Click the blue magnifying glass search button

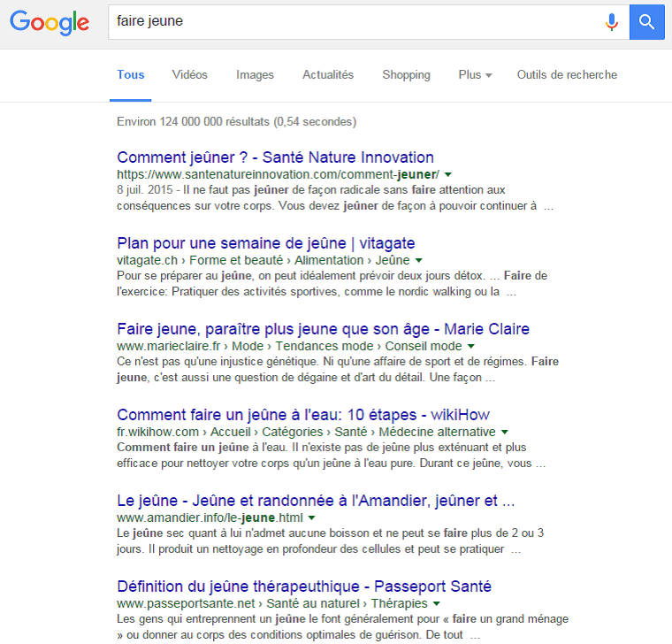point(646,22)
